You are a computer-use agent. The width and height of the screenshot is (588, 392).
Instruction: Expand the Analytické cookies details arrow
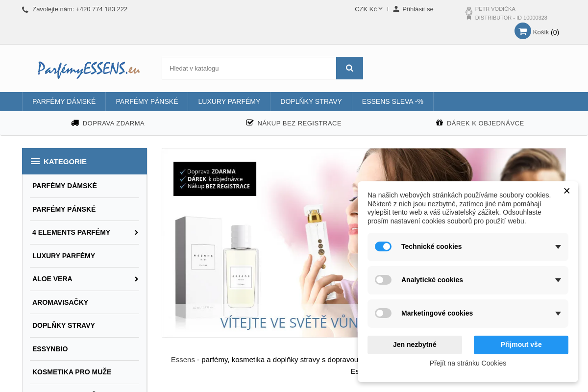click(x=558, y=280)
